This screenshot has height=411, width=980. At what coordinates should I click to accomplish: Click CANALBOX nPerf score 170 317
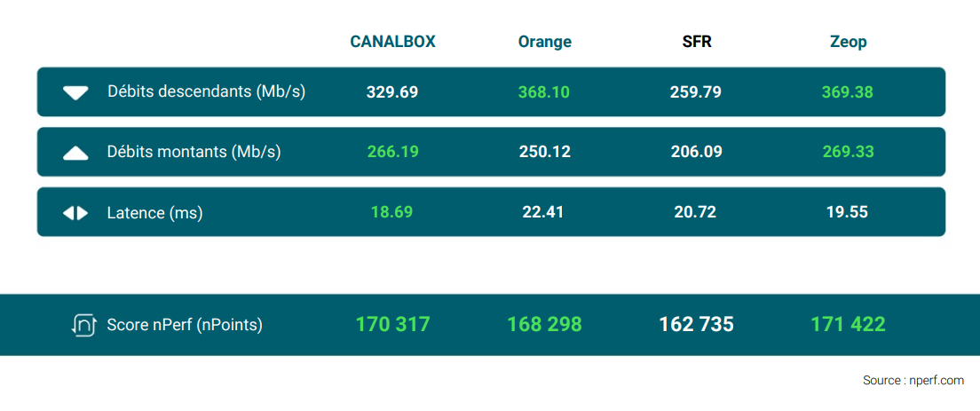click(392, 325)
